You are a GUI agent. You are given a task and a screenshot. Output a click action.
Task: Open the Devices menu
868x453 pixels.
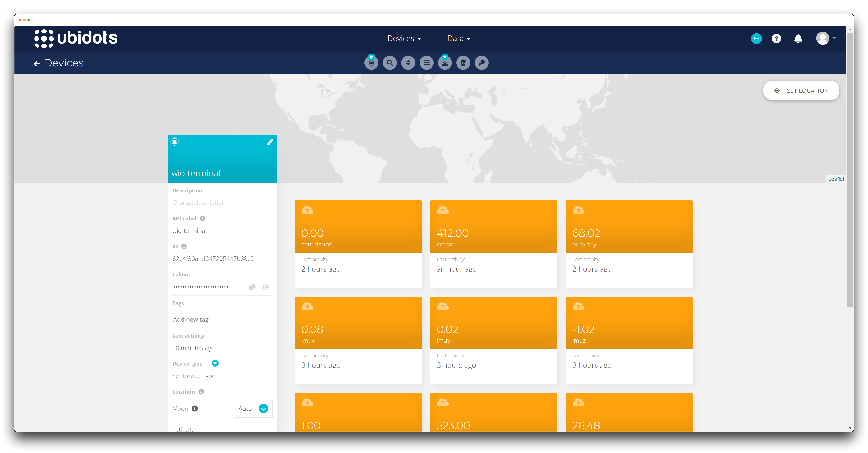click(x=404, y=38)
